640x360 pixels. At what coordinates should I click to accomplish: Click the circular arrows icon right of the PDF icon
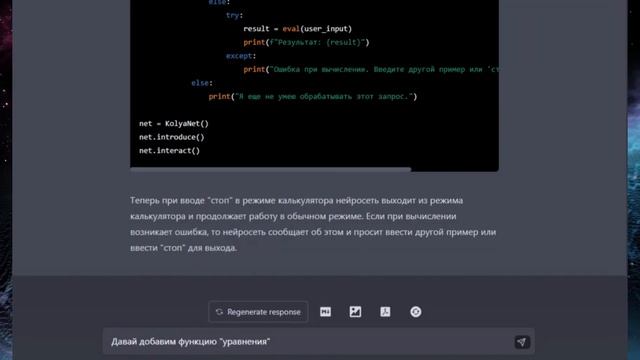pyautogui.click(x=416, y=312)
